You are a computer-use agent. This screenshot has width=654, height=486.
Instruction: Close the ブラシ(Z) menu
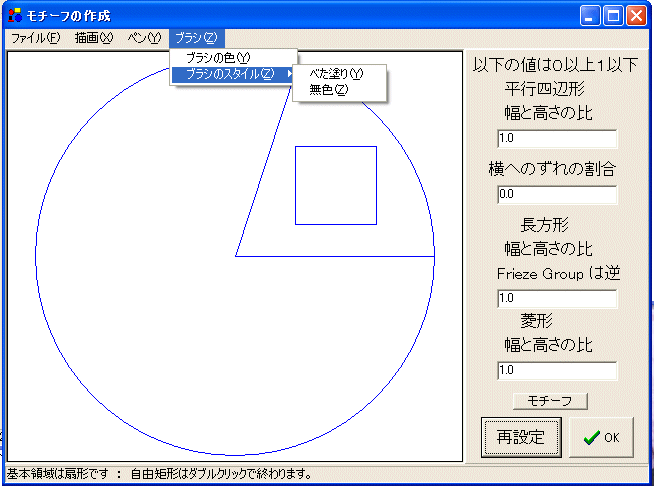tap(197, 38)
